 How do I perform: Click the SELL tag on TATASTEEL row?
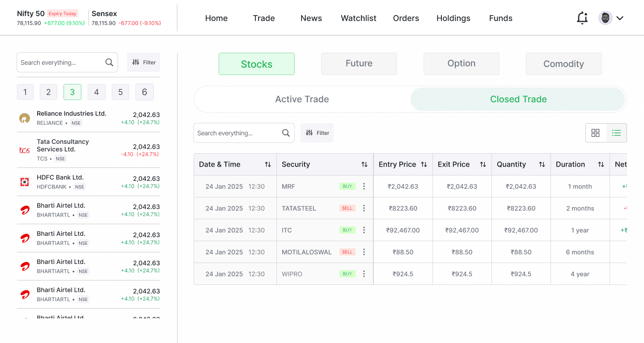(x=347, y=208)
